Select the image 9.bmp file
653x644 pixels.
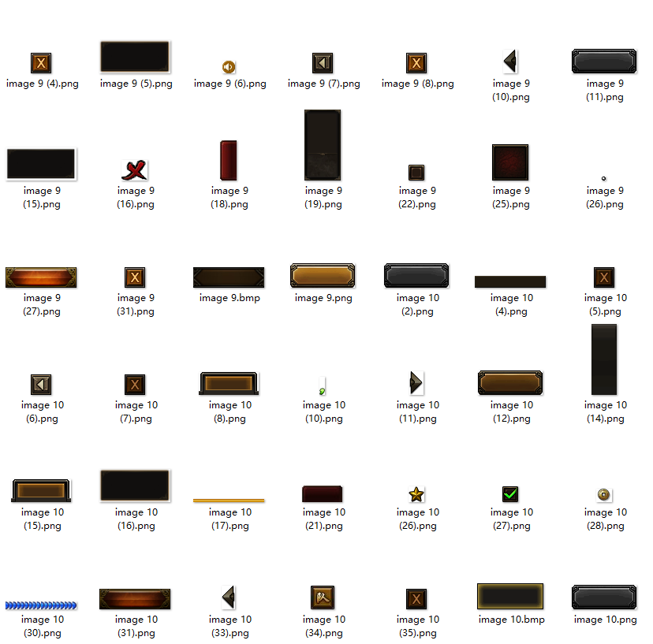pos(229,277)
